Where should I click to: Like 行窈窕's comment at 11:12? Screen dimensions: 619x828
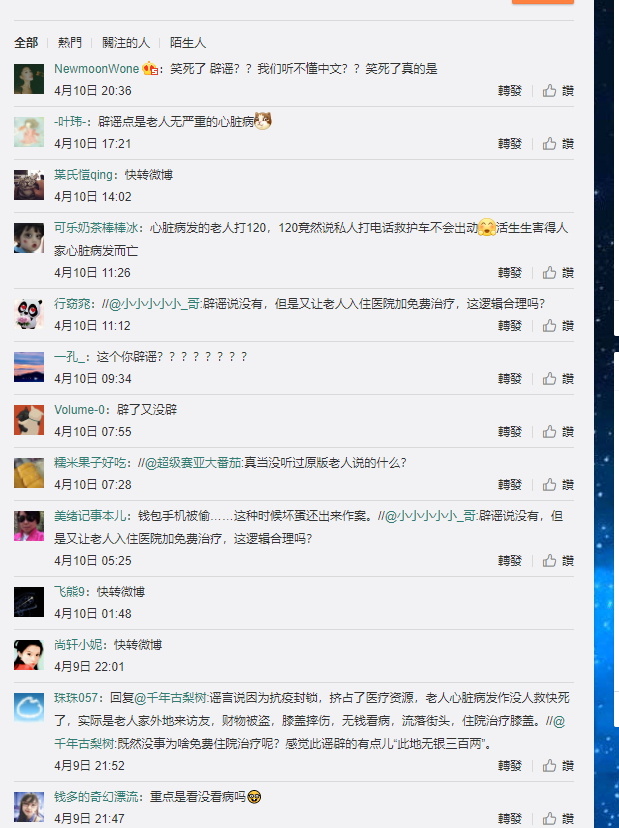click(x=558, y=325)
